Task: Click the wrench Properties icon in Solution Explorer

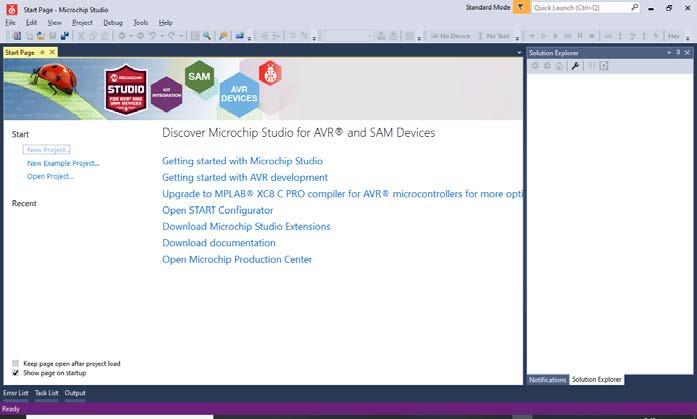Action: click(575, 66)
